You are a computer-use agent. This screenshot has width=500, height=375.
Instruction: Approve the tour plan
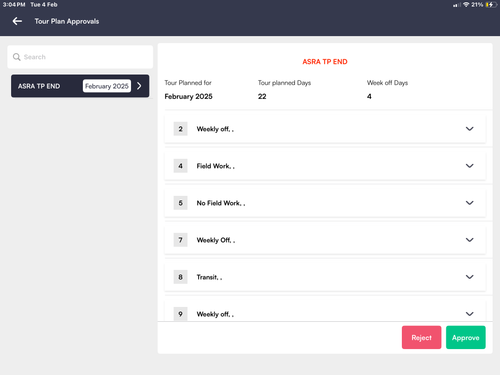(x=466, y=337)
